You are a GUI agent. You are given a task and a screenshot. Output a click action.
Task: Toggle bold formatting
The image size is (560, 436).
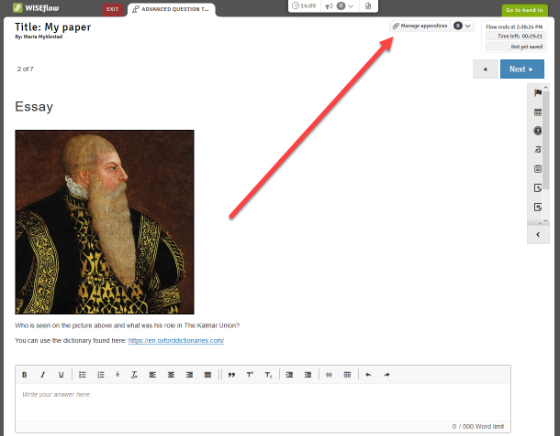[x=24, y=375]
